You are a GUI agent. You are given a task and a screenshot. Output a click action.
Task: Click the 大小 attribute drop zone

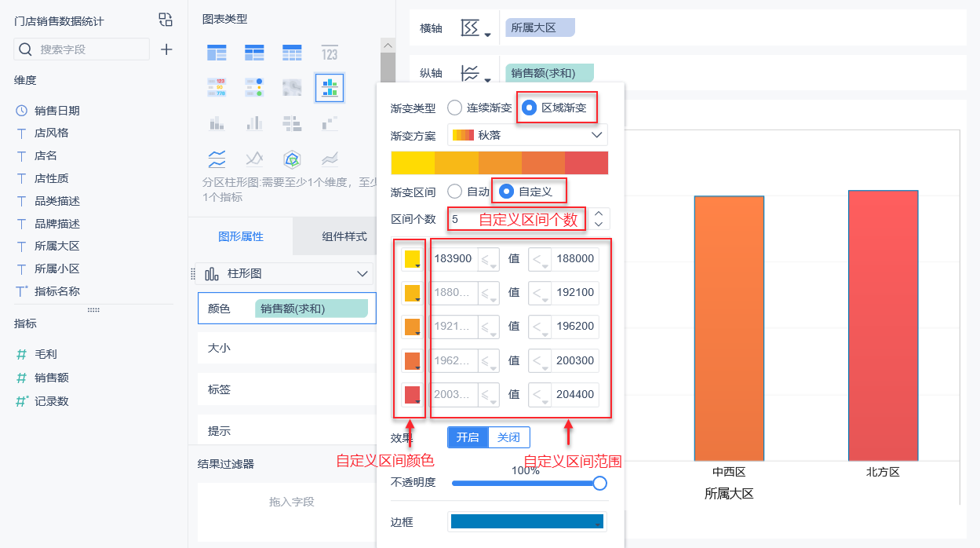coord(286,348)
